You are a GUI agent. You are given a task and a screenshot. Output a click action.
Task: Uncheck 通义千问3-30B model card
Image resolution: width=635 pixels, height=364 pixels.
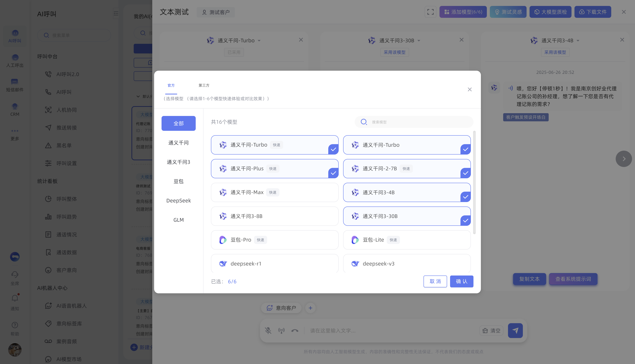pyautogui.click(x=407, y=216)
